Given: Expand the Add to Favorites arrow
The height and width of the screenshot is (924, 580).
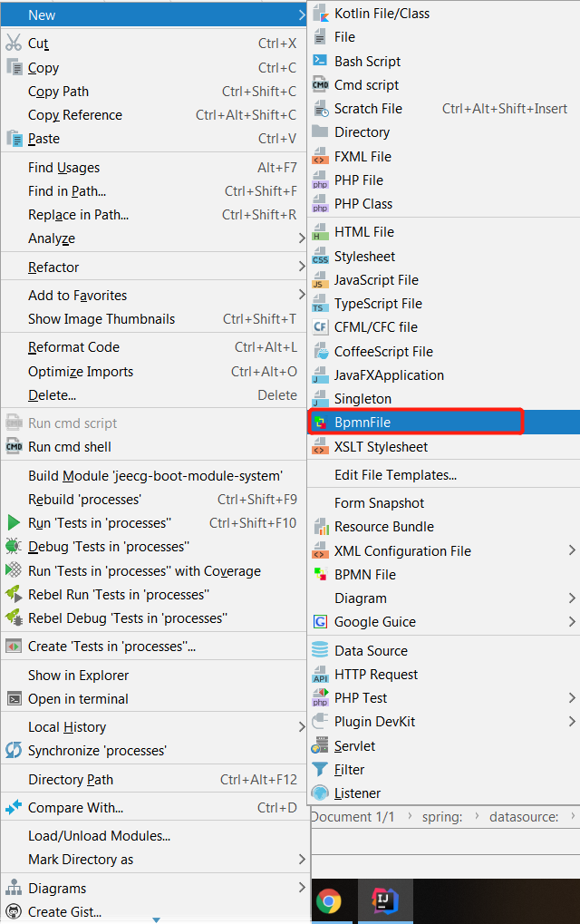Looking at the screenshot, I should 302,294.
